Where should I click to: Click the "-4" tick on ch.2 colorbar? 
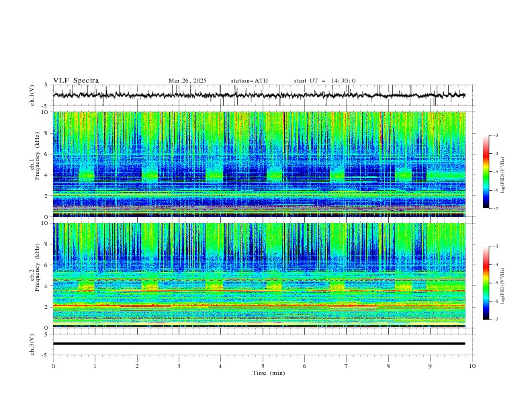pos(495,265)
